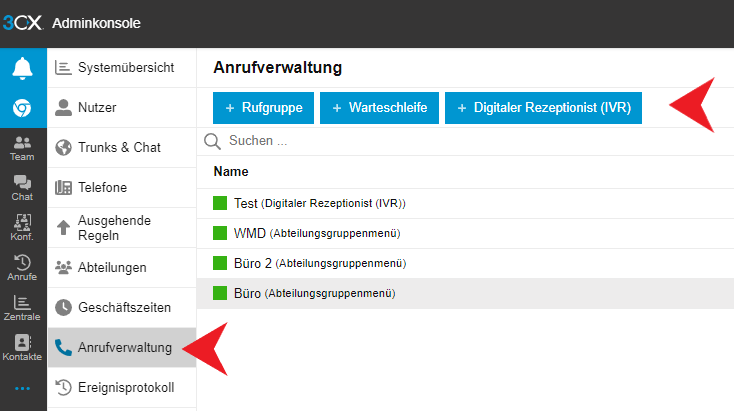The width and height of the screenshot is (734, 411).
Task: Click the Chrome browser extension icon
Action: (22, 108)
